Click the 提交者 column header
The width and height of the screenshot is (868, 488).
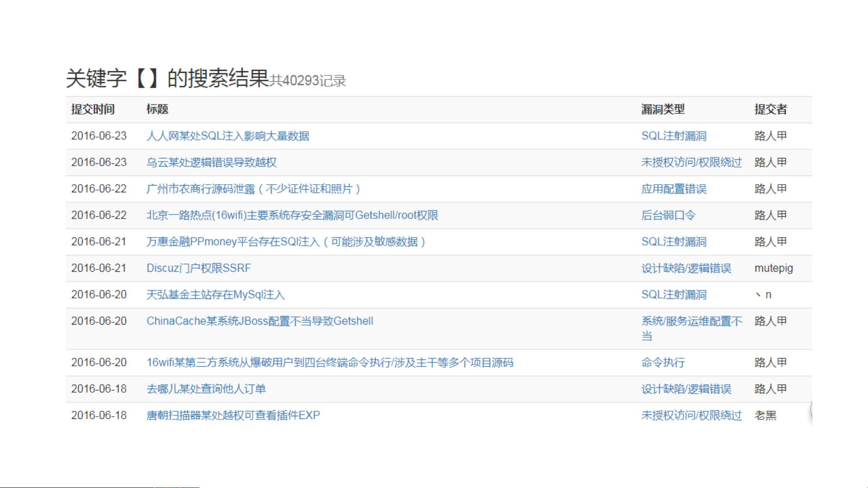pyautogui.click(x=770, y=109)
